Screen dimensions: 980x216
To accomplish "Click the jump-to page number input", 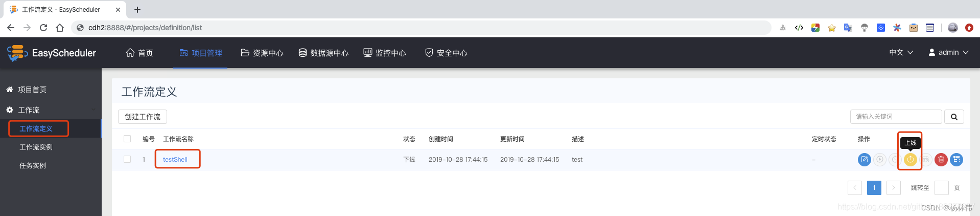I will point(942,188).
